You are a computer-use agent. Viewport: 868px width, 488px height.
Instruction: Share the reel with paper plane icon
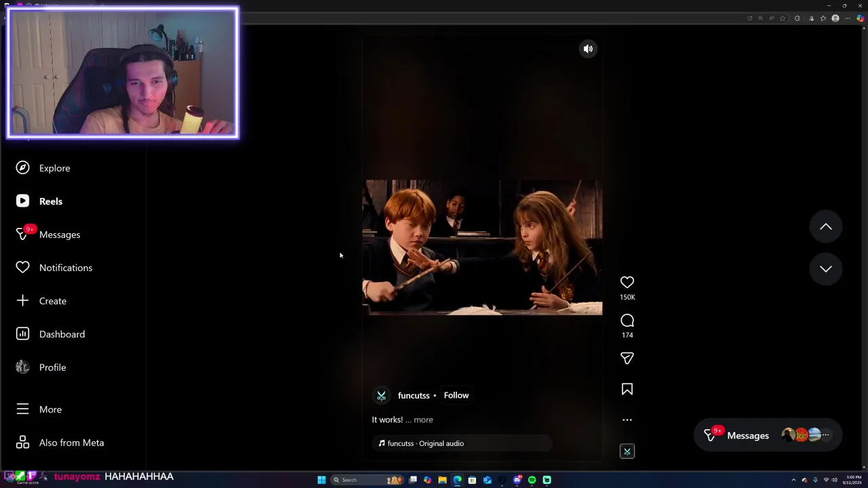pos(627,358)
